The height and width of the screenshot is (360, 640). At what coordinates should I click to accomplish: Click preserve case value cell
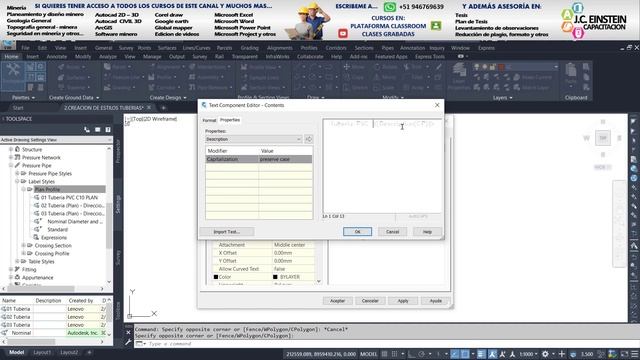point(285,159)
